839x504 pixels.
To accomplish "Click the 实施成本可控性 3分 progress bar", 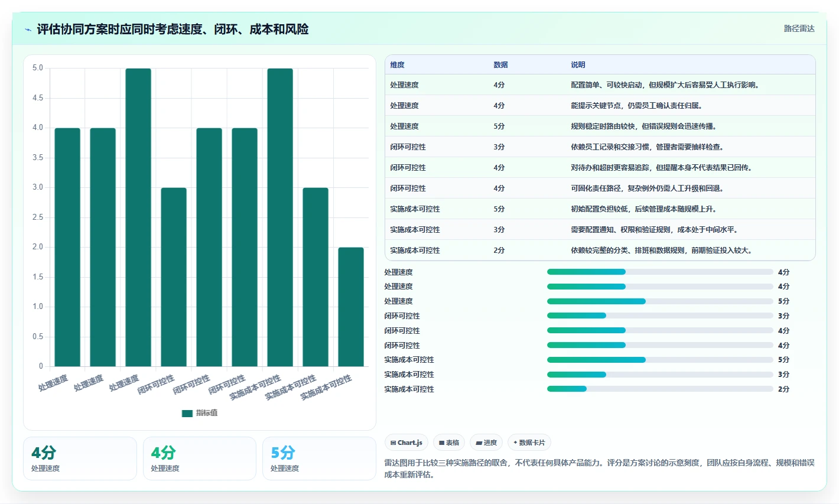I will point(660,375).
